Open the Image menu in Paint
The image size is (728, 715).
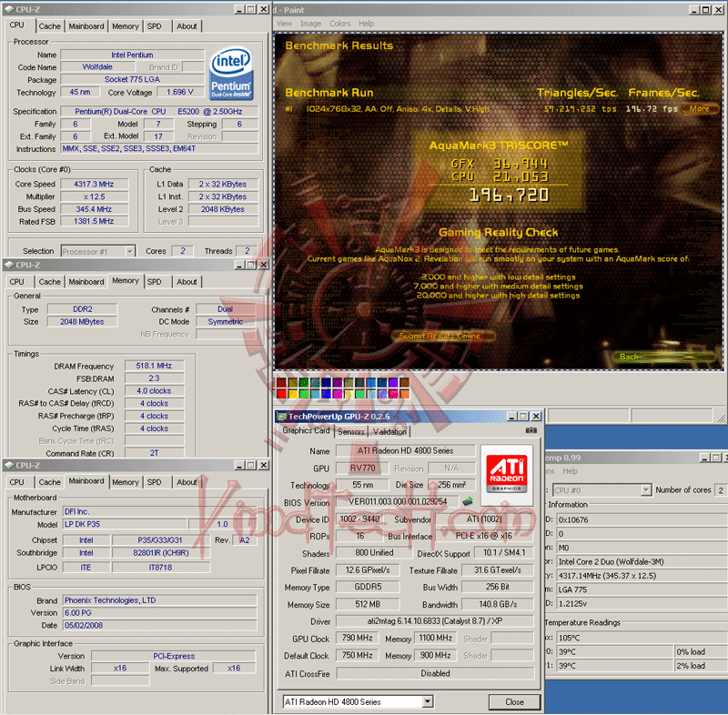click(310, 24)
